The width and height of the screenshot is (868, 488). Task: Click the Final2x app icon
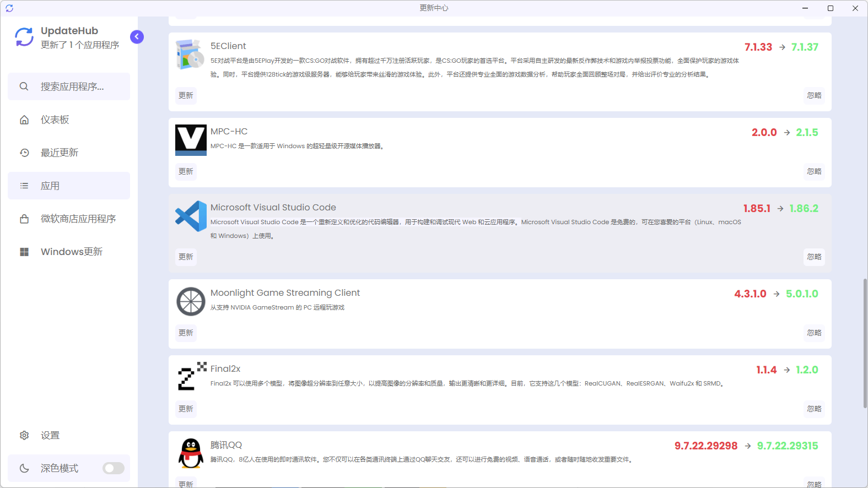point(191,377)
